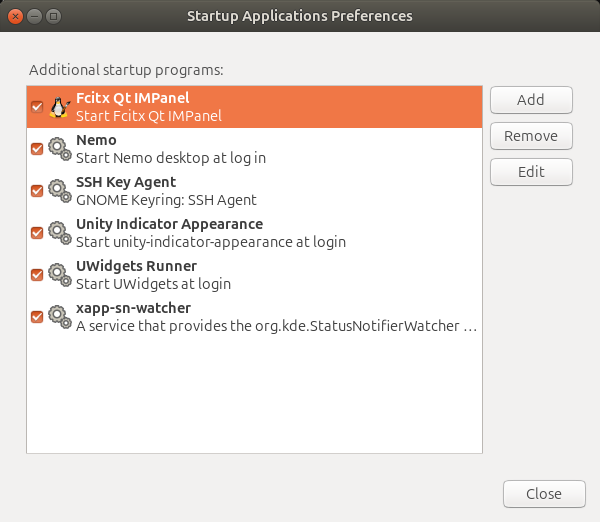Click the Add button
This screenshot has height=522, width=600.
[531, 100]
